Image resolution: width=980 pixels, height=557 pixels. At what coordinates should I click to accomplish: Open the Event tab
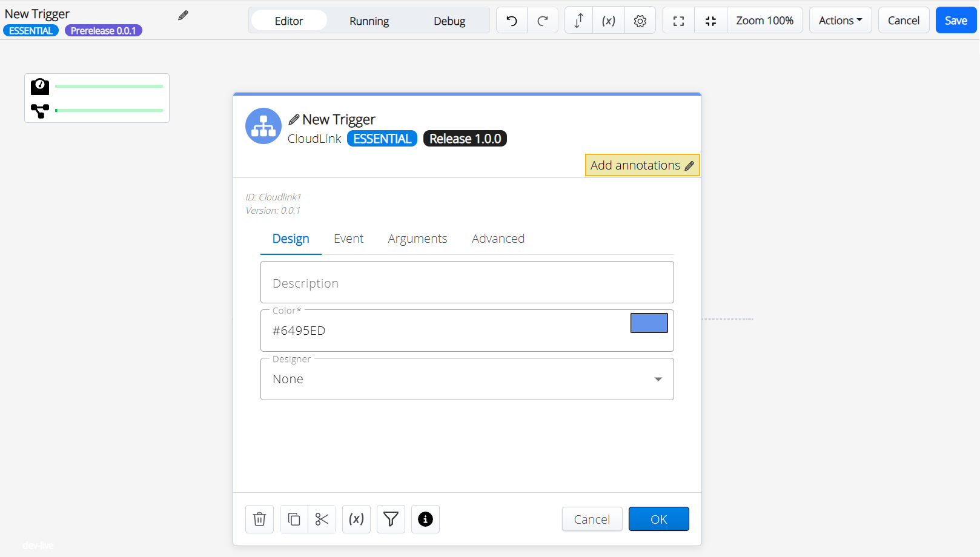click(x=348, y=239)
